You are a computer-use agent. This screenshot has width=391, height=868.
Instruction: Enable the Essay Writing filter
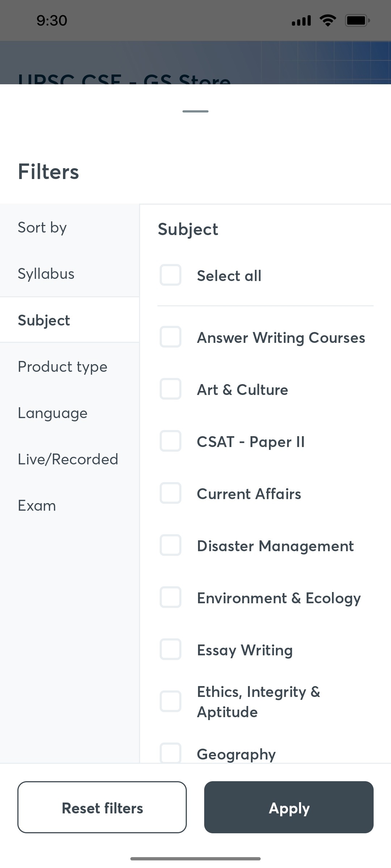(170, 650)
